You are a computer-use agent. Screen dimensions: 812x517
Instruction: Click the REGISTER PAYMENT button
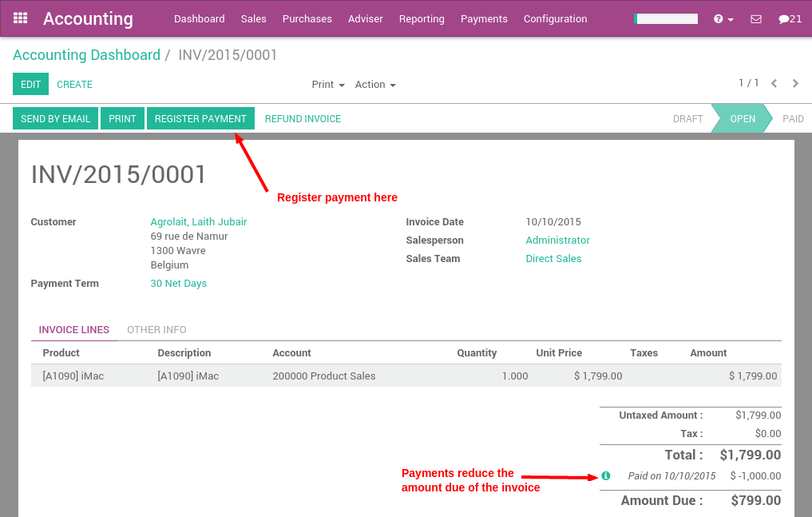pyautogui.click(x=200, y=117)
